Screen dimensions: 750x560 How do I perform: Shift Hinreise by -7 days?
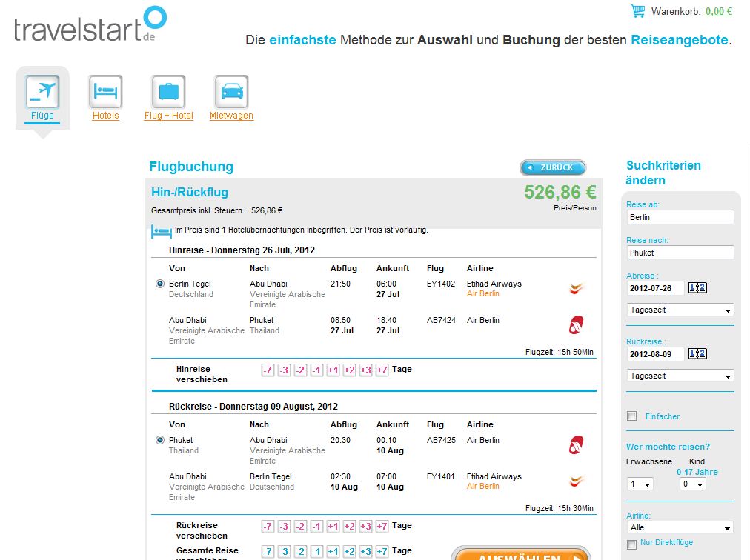point(268,370)
